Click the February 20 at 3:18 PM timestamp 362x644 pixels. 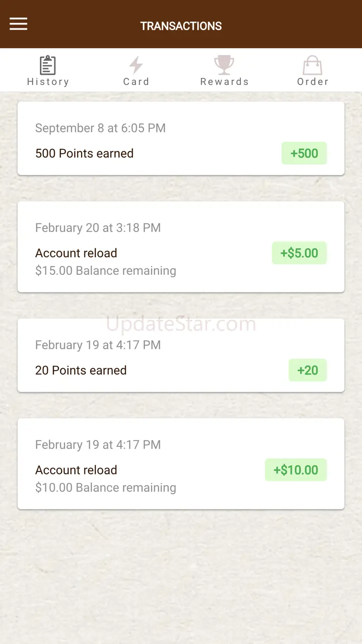pos(98,228)
